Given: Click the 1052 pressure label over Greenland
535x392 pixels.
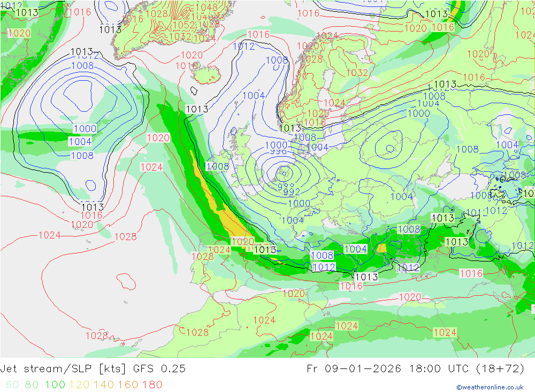Looking at the screenshot, I should [x=184, y=25].
